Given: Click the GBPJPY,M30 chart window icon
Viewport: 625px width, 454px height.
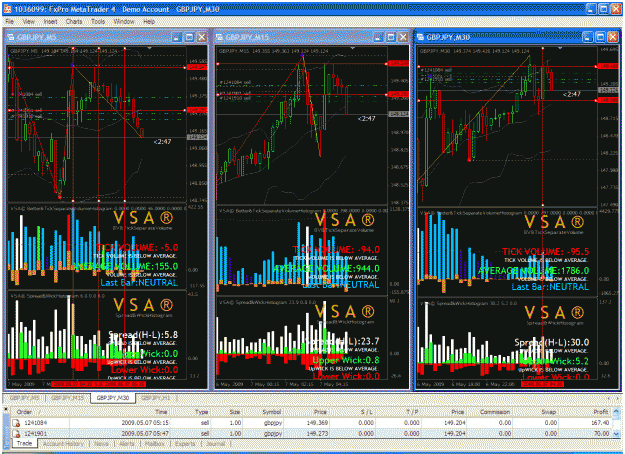Looking at the screenshot, I should click(x=420, y=37).
